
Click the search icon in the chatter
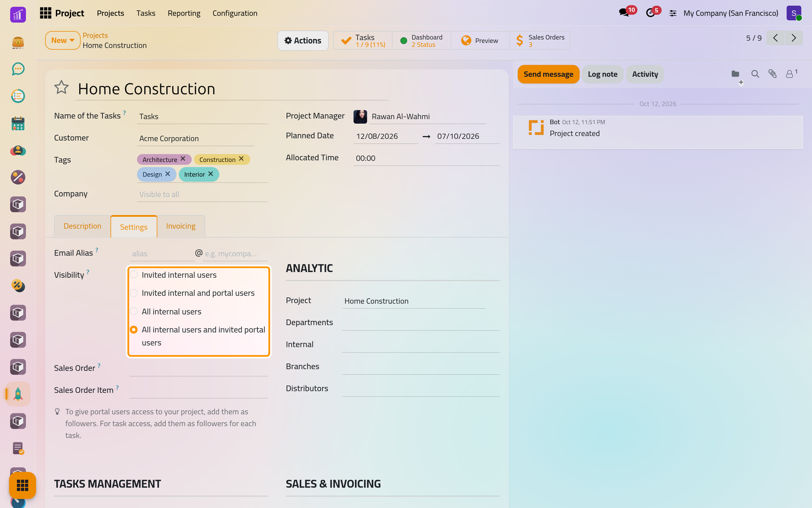[x=755, y=74]
